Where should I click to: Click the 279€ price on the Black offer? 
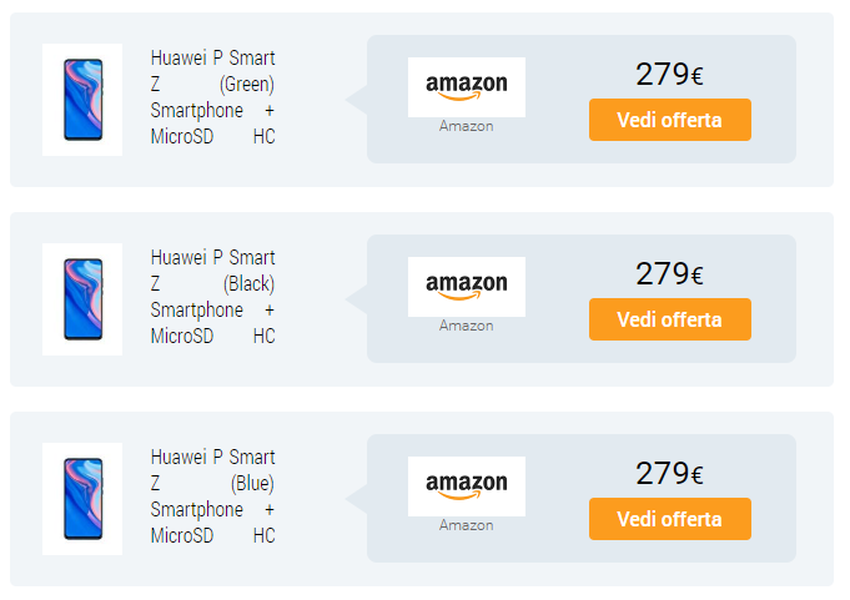pyautogui.click(x=669, y=274)
